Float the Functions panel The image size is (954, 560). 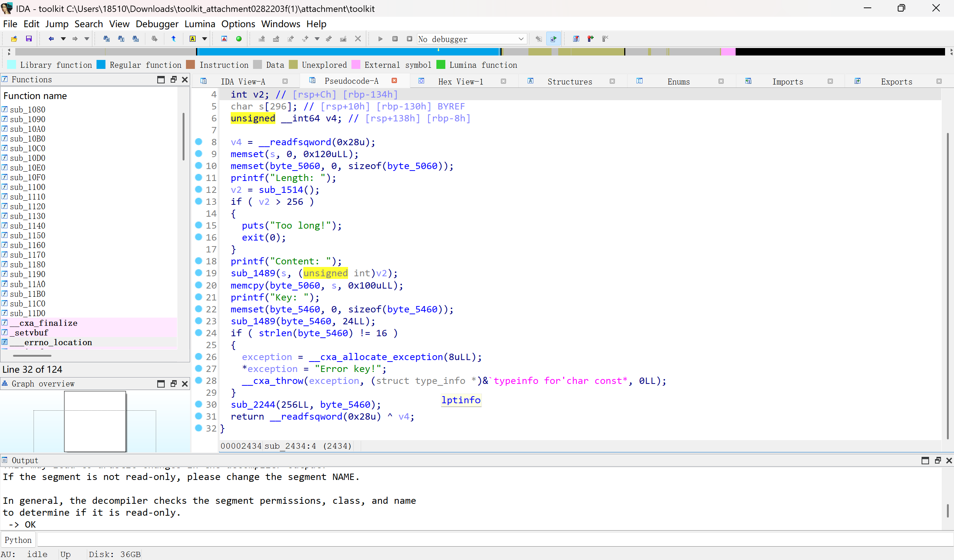click(x=173, y=79)
